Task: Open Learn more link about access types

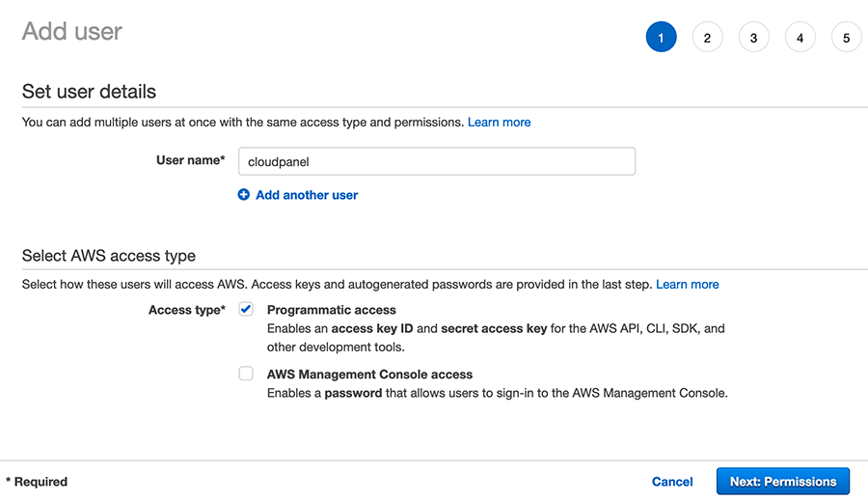Action: pos(688,285)
